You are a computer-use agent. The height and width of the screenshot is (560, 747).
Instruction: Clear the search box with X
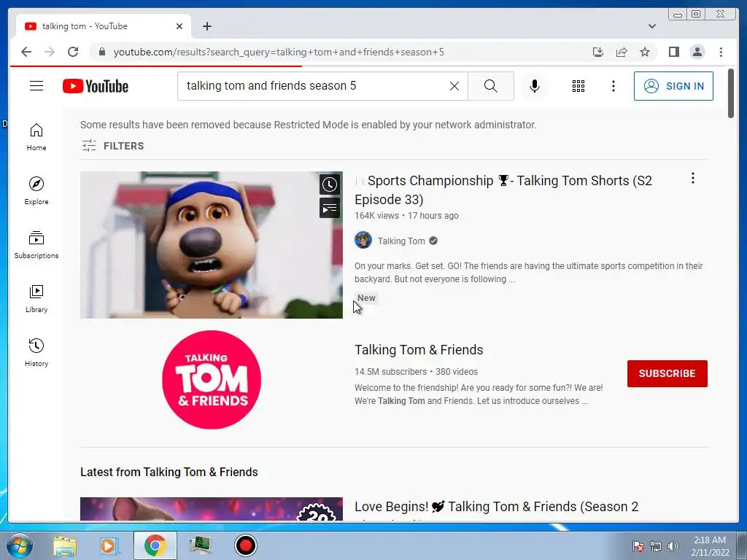click(x=454, y=86)
